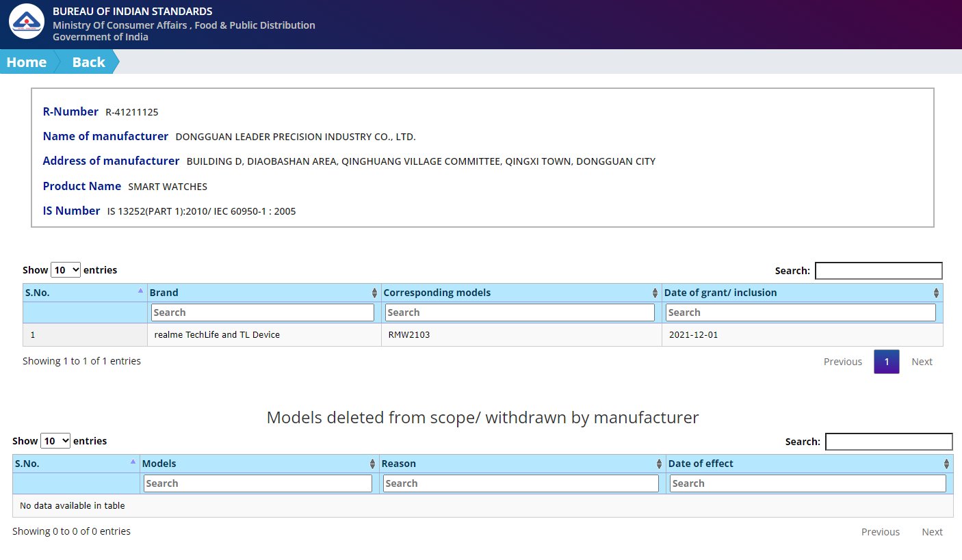962x560 pixels.
Task: Sort by S.No. in brand table
Action: [85, 293]
